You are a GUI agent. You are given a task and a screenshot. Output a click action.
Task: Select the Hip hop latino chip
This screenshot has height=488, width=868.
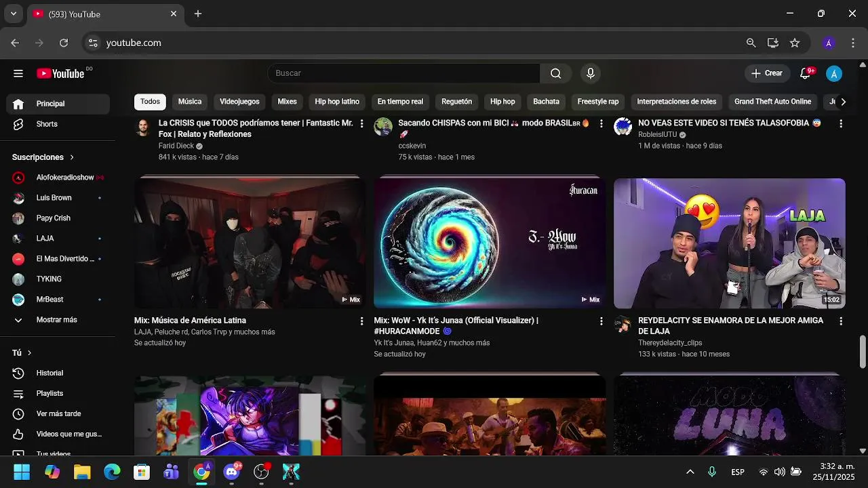(337, 102)
